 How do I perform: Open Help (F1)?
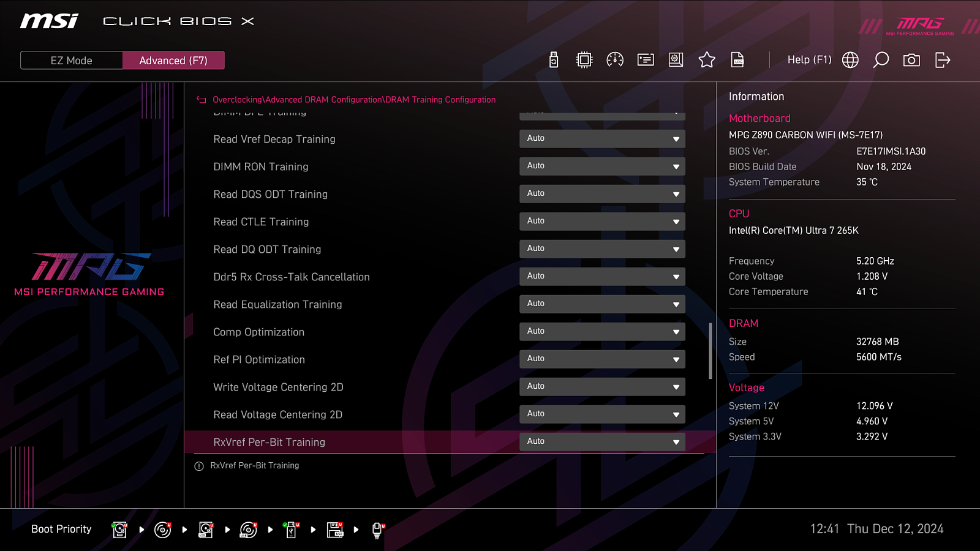tap(809, 60)
